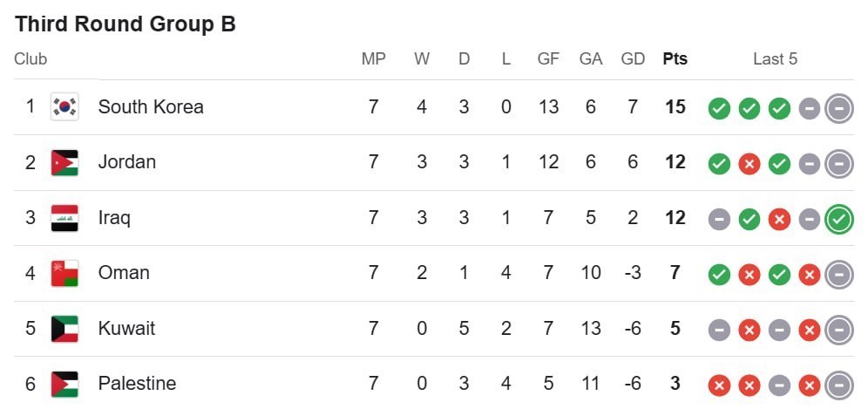This screenshot has height=416, width=868.
Task: Click the Jordan flag icon
Action: 64,162
